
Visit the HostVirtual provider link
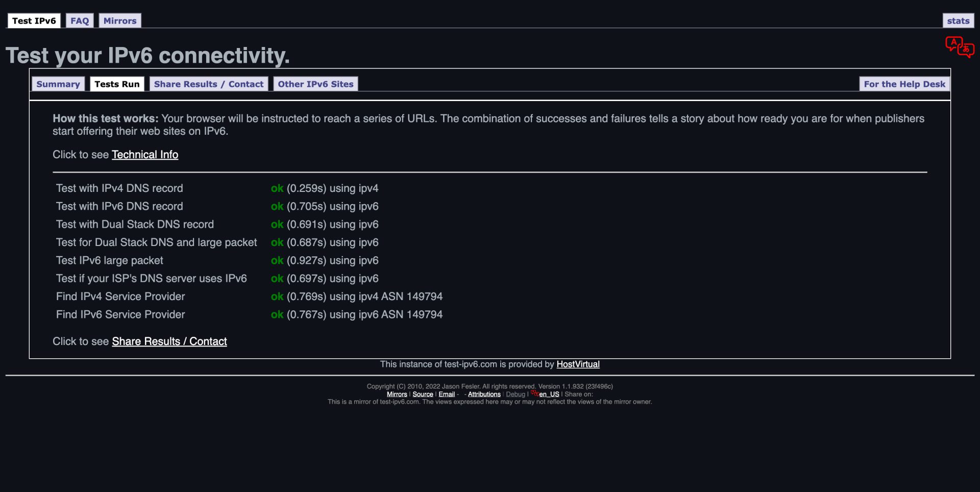point(578,364)
